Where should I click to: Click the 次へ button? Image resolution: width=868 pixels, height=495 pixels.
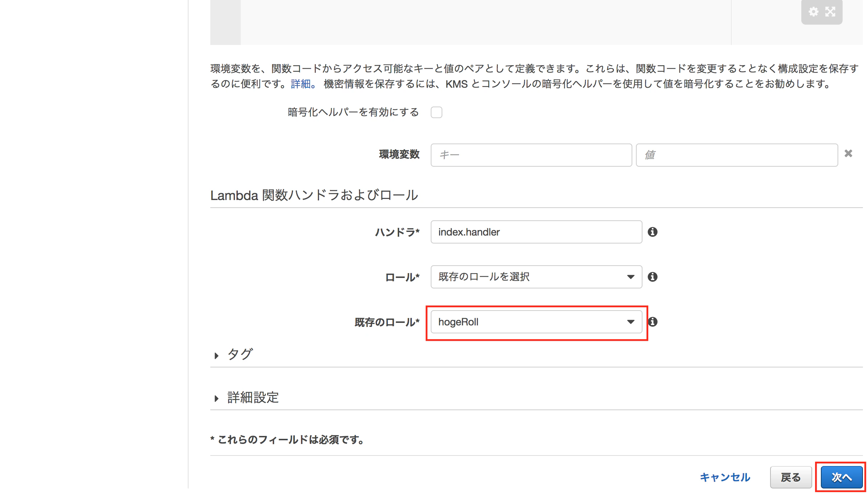click(842, 478)
